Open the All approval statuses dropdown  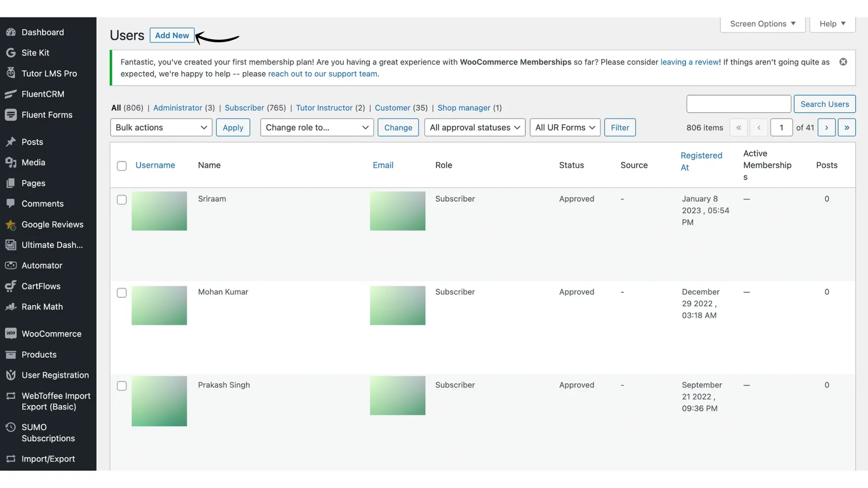474,128
